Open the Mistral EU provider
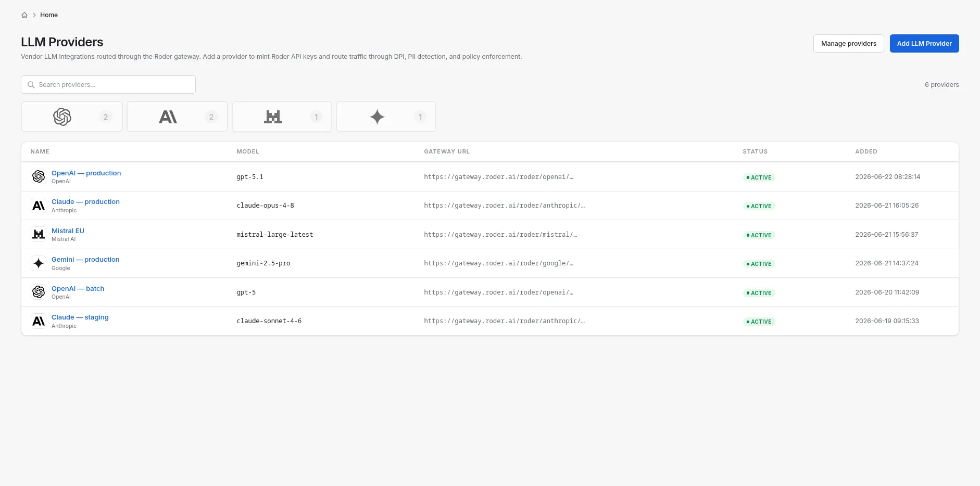980x486 pixels. [68, 231]
